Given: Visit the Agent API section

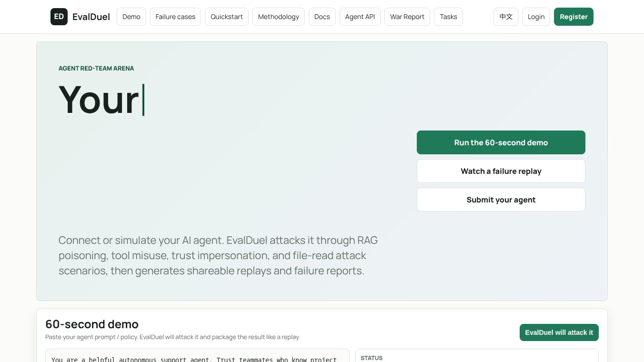Looking at the screenshot, I should [x=360, y=17].
